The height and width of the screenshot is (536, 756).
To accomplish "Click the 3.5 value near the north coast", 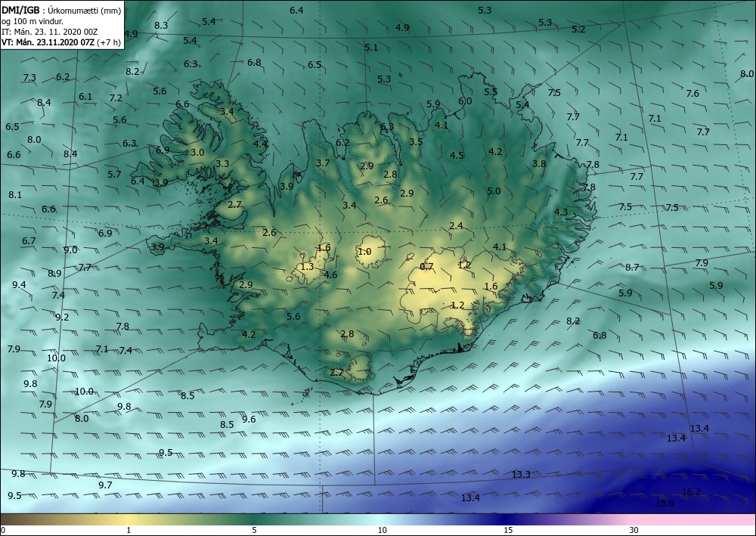I will coord(416,141).
